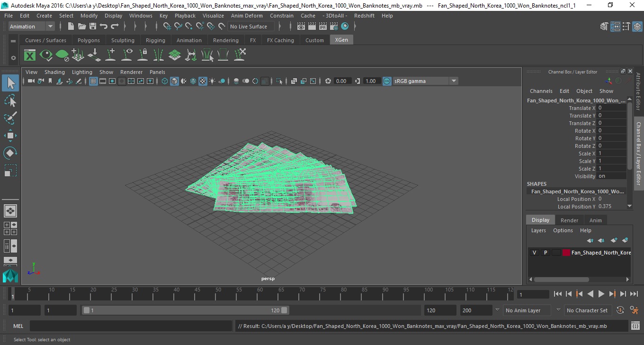Click the IPR render icon

[x=323, y=27]
